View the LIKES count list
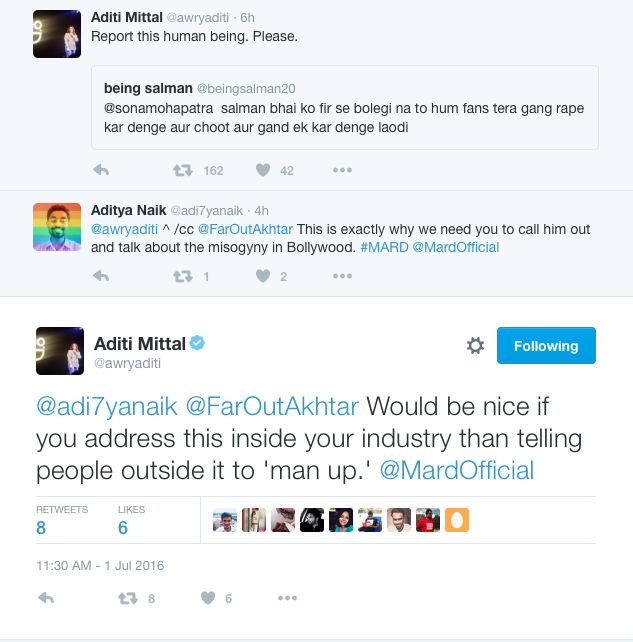Image resolution: width=633 pixels, height=642 pixels. [x=131, y=520]
